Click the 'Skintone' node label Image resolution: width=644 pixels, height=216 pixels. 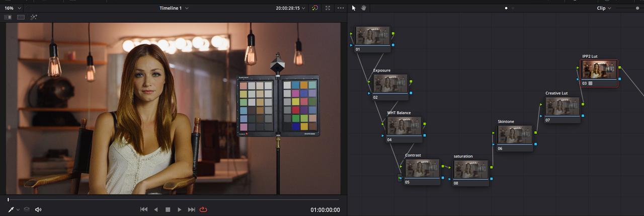507,121
